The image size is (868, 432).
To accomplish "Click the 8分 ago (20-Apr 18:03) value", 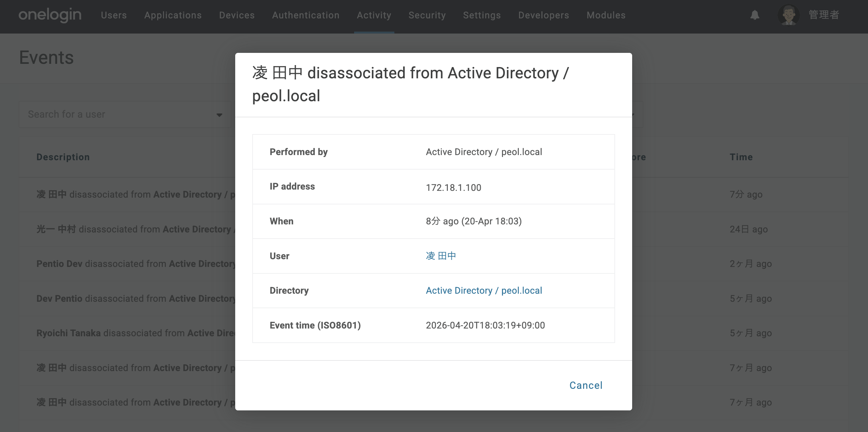I will pos(474,221).
